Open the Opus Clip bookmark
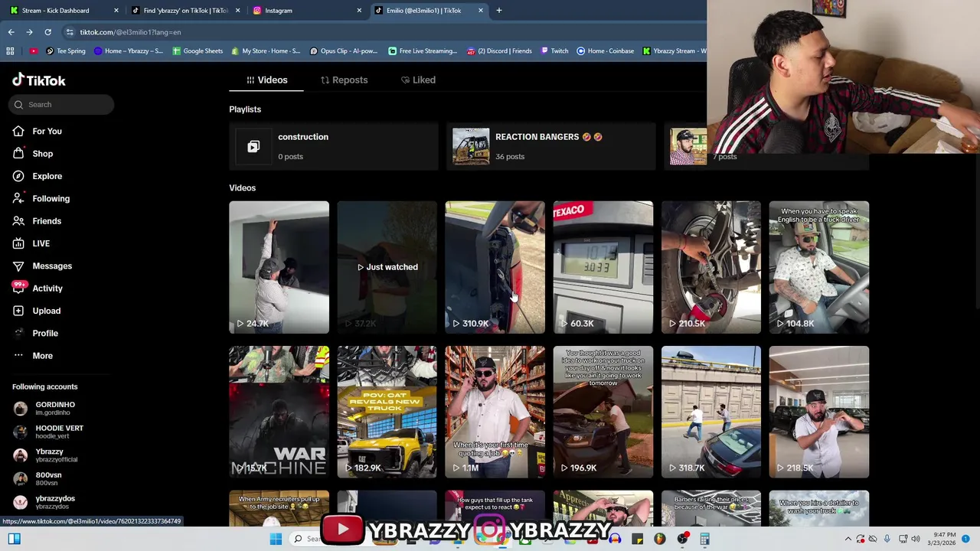Image resolution: width=980 pixels, height=551 pixels. click(x=343, y=51)
